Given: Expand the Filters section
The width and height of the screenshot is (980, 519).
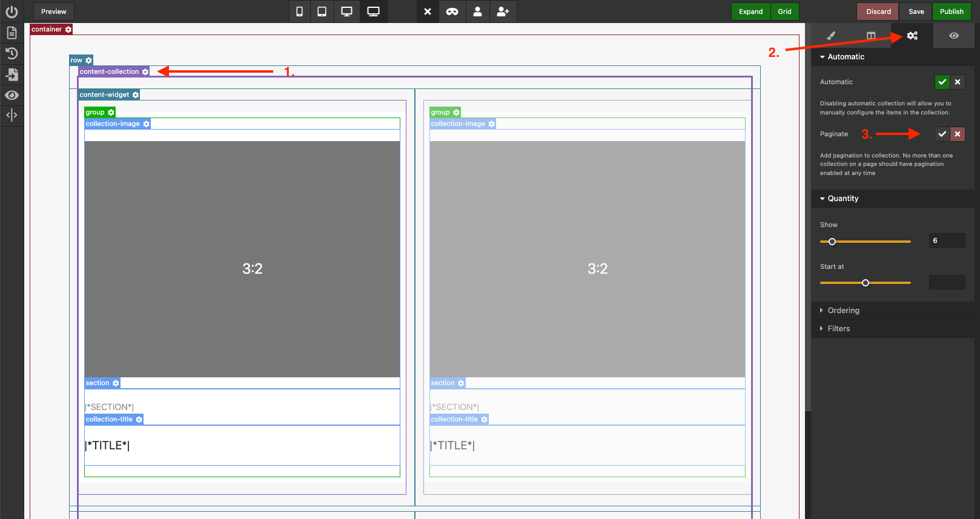Looking at the screenshot, I should coord(838,329).
